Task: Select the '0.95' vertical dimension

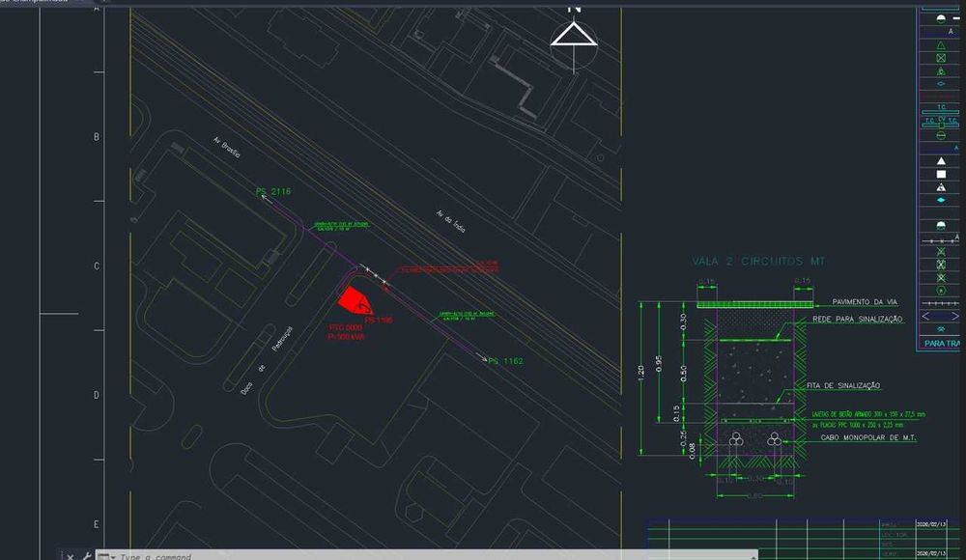Action: click(659, 364)
